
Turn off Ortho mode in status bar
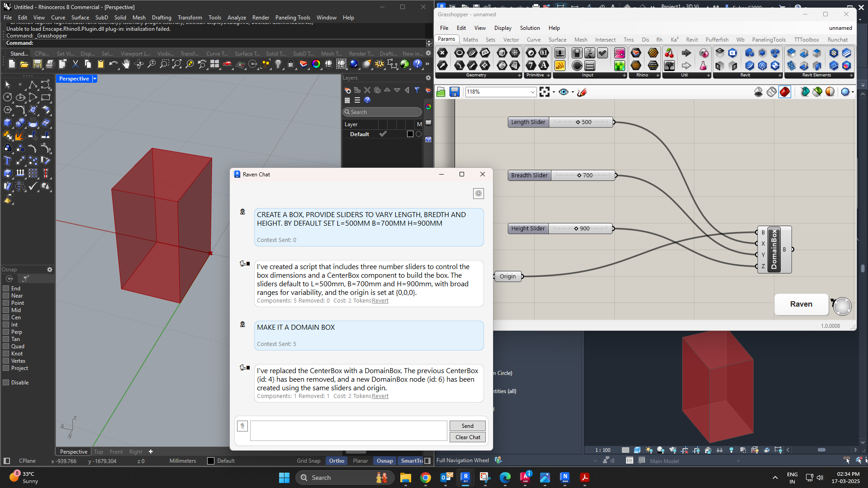click(336, 460)
